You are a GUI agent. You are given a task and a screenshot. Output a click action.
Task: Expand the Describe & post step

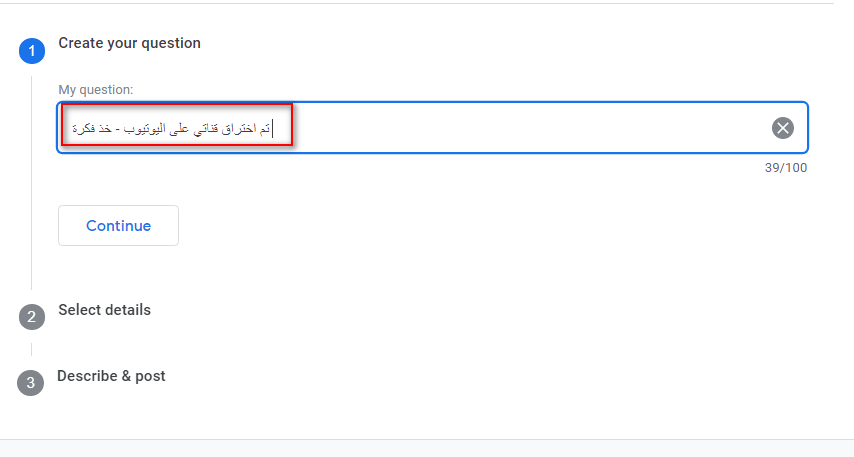[111, 376]
